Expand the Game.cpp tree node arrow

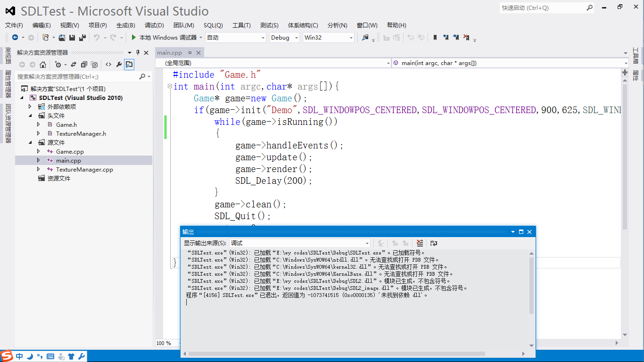(39, 151)
